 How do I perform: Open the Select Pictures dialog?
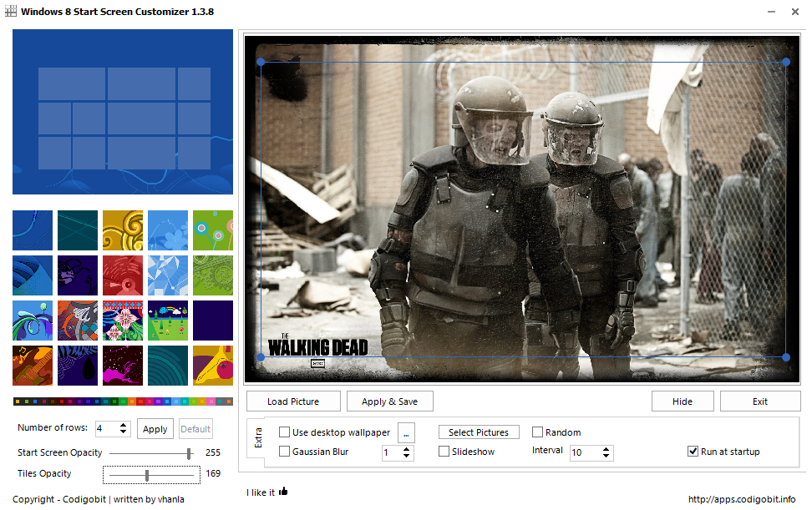(x=479, y=432)
